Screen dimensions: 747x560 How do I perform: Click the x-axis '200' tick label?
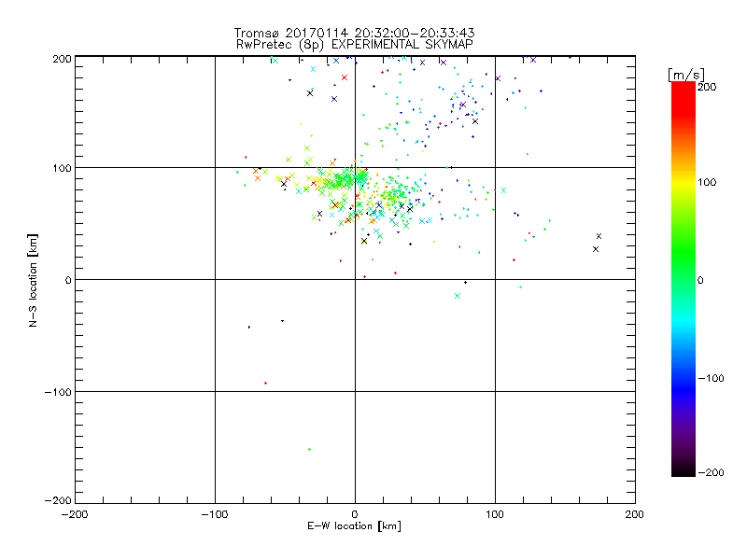coord(635,514)
